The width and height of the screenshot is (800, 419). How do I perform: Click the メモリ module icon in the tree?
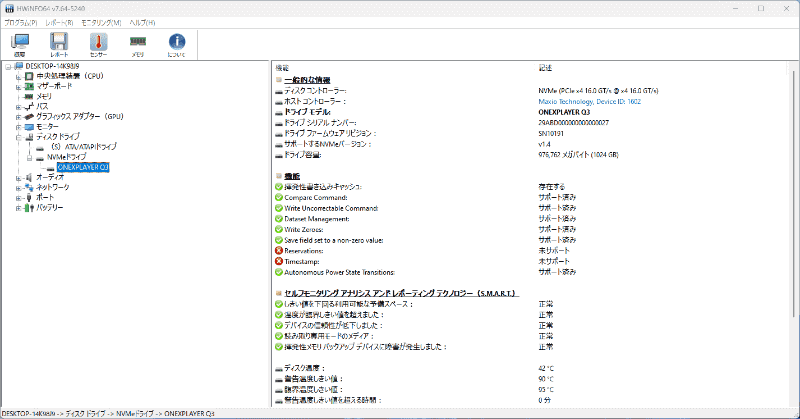(29, 96)
